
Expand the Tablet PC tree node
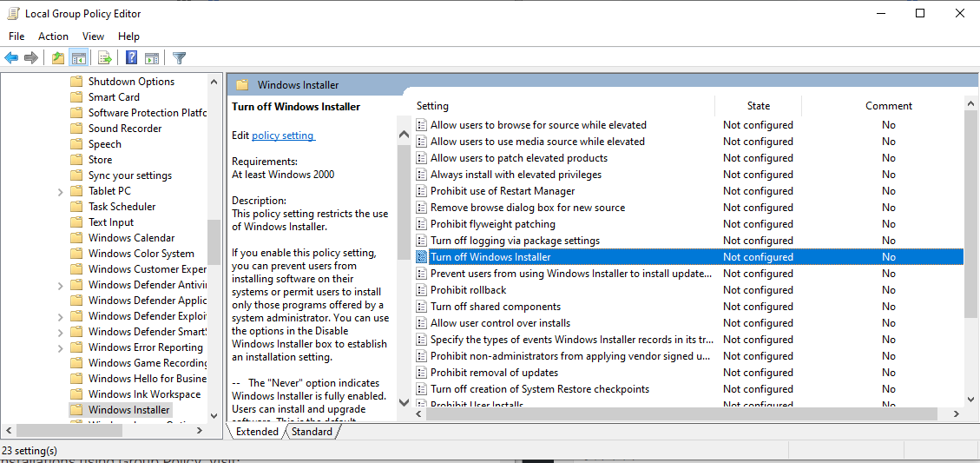[61, 191]
